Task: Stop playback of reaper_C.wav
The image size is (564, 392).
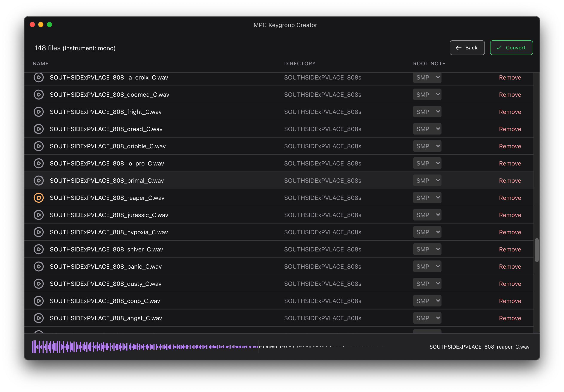Action: tap(38, 198)
